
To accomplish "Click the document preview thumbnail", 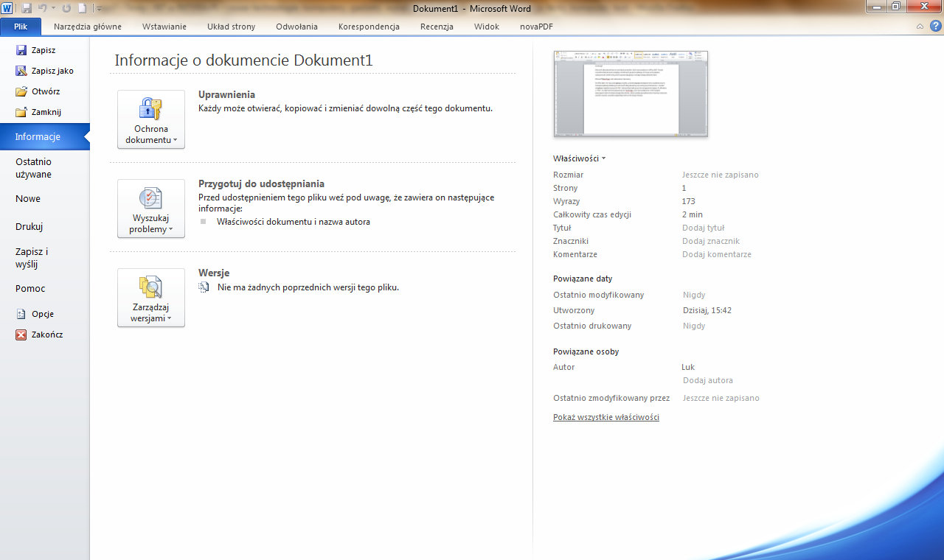I will pos(631,94).
